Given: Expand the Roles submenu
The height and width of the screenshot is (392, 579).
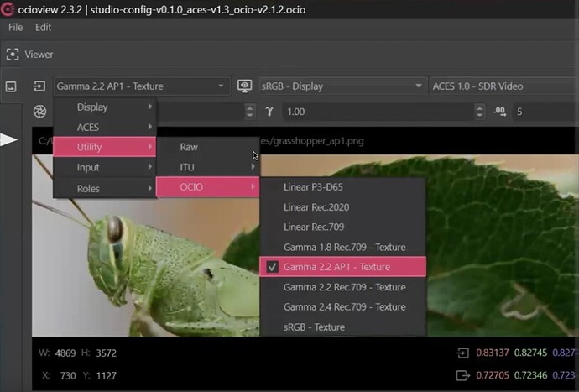Looking at the screenshot, I should pyautogui.click(x=105, y=188).
